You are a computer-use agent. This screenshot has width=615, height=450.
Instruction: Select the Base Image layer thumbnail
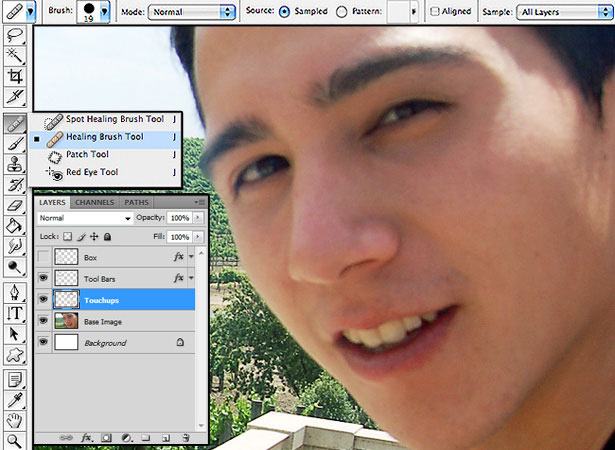pyautogui.click(x=66, y=321)
